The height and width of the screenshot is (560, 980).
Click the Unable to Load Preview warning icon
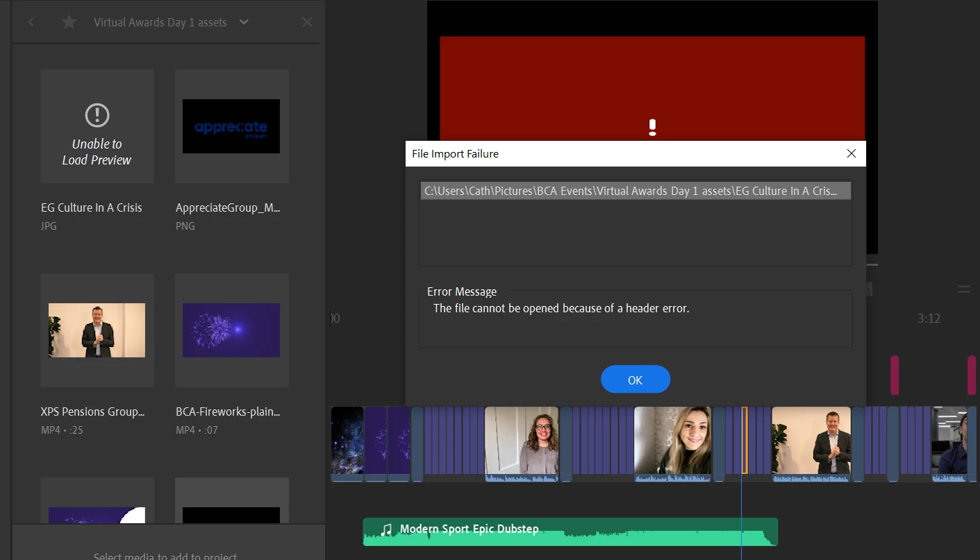point(97,114)
